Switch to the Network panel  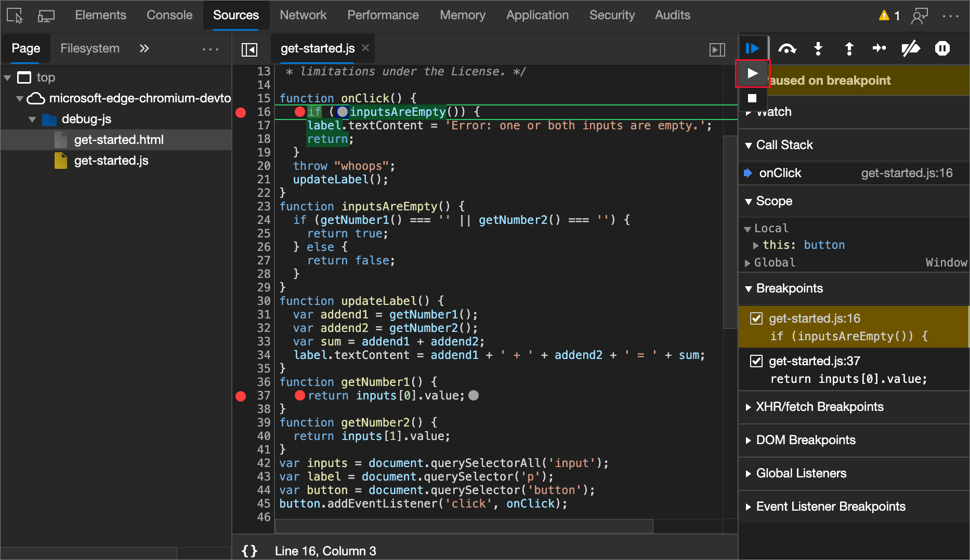303,15
